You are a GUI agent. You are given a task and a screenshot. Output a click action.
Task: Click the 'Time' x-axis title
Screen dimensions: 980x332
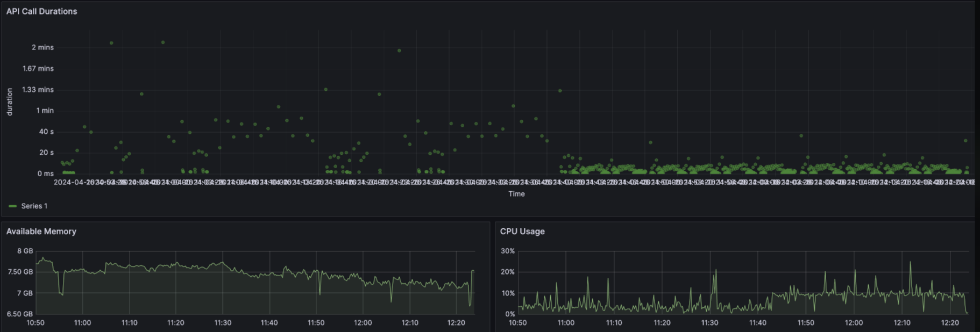516,194
